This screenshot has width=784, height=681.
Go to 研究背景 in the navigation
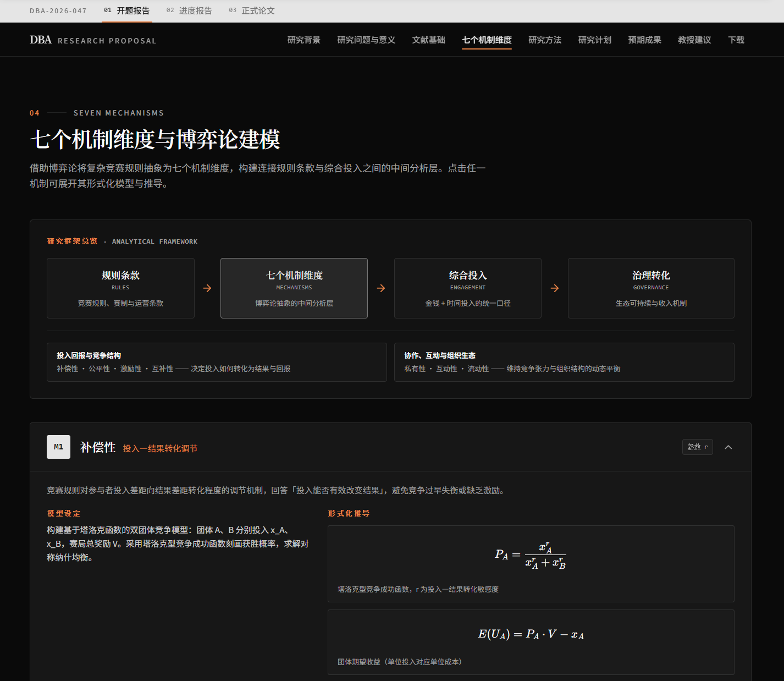click(x=304, y=40)
